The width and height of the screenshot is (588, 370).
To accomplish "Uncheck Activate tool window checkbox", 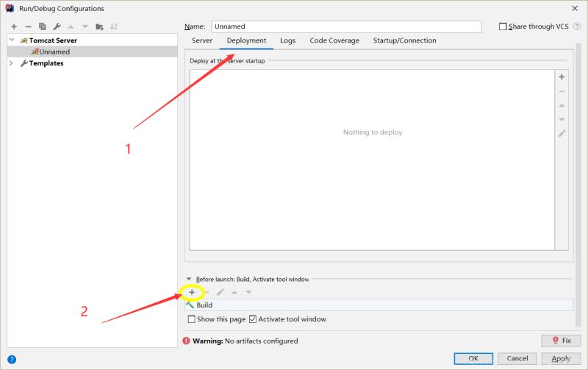I will pyautogui.click(x=254, y=319).
